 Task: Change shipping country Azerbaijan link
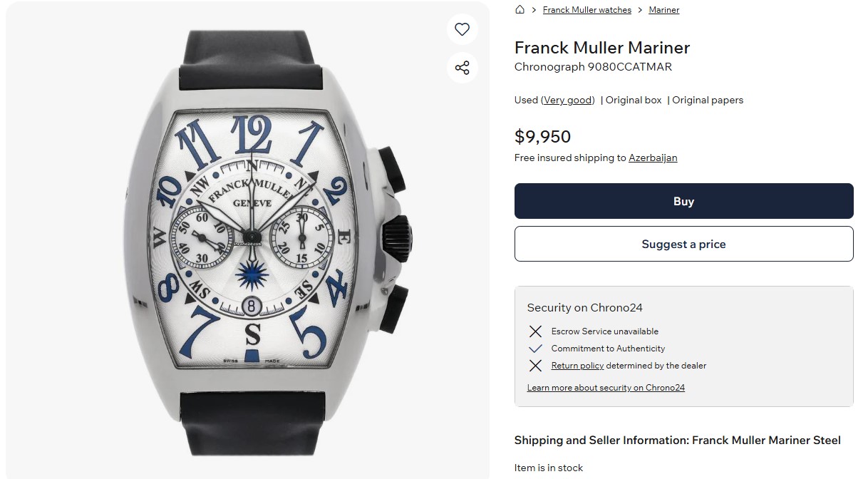pos(653,158)
